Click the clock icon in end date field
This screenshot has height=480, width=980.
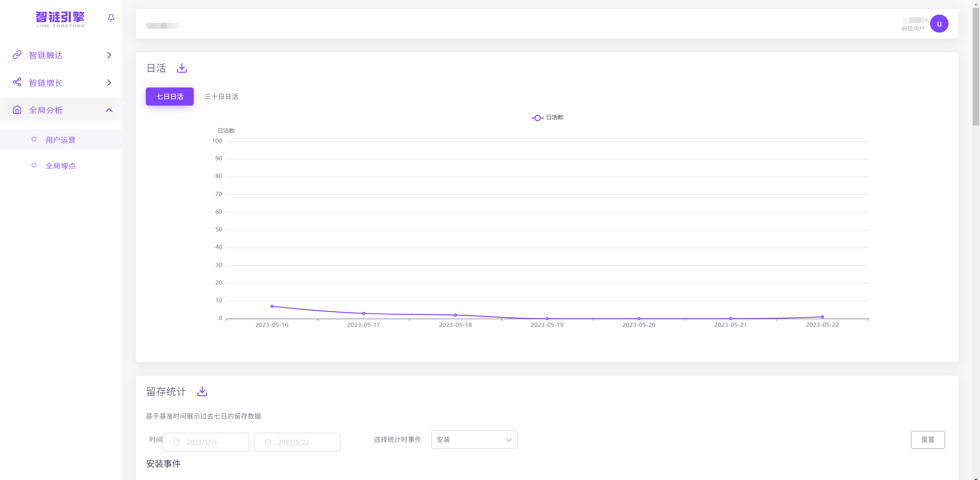(268, 442)
